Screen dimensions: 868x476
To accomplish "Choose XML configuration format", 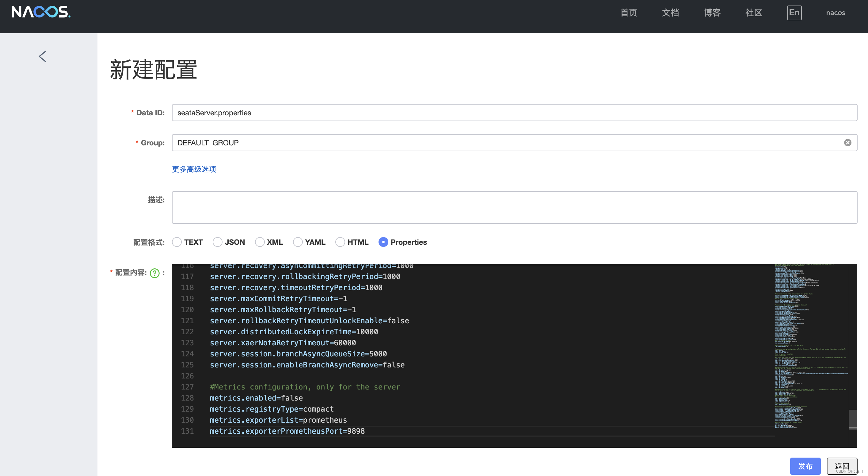I will click(x=260, y=242).
